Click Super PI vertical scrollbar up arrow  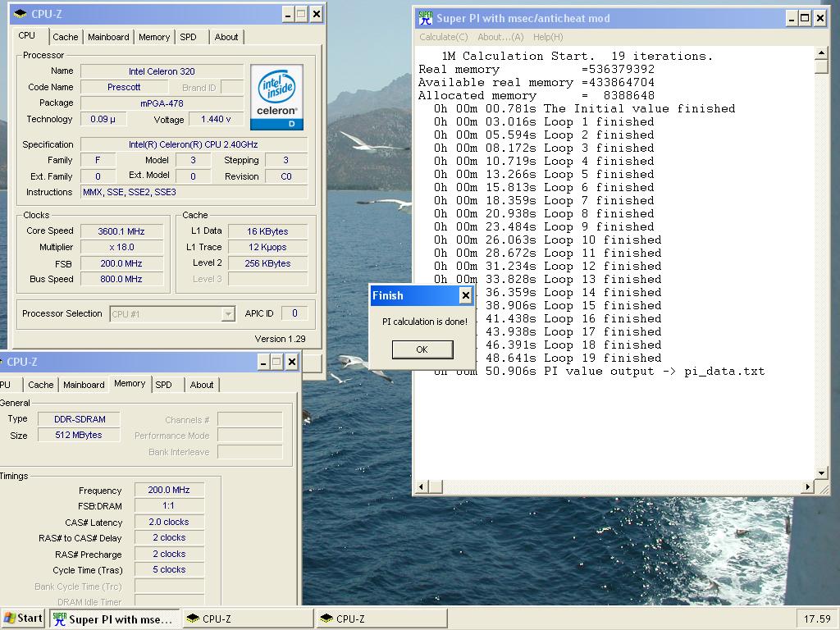tap(821, 52)
